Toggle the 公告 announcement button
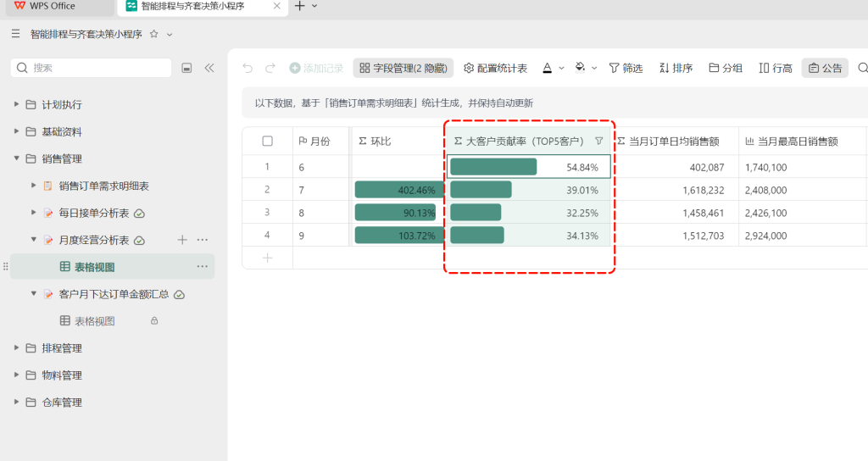Screen dimensions: 868x461 coord(825,68)
